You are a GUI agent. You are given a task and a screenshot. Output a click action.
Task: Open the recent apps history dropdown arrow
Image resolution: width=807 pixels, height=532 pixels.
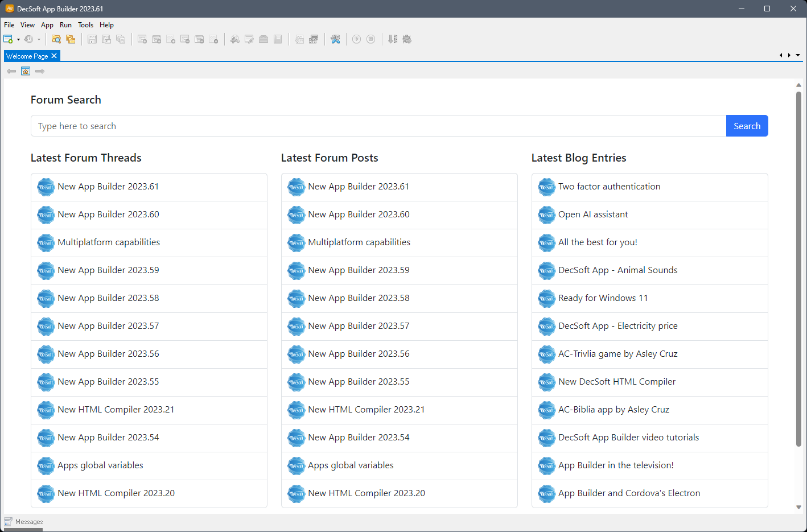pos(39,39)
